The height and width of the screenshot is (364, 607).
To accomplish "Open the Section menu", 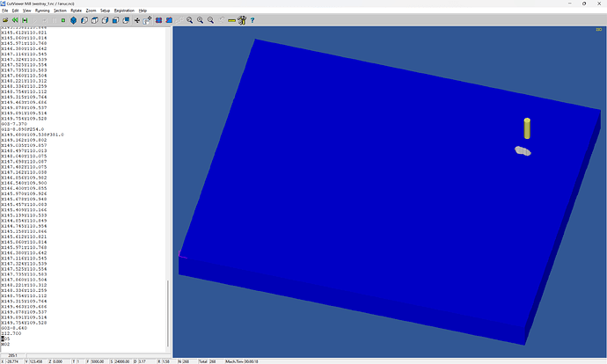I will coord(60,11).
